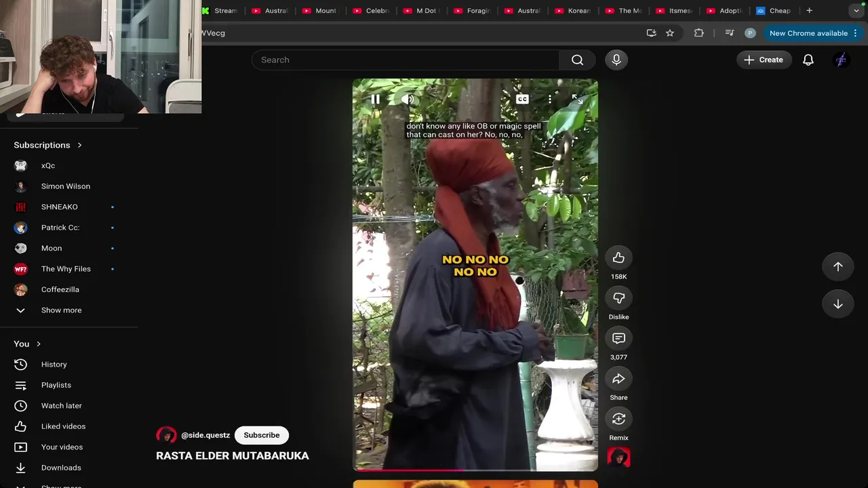868x488 pixels.
Task: Click the install/cast icon in address bar
Action: [x=651, y=33]
